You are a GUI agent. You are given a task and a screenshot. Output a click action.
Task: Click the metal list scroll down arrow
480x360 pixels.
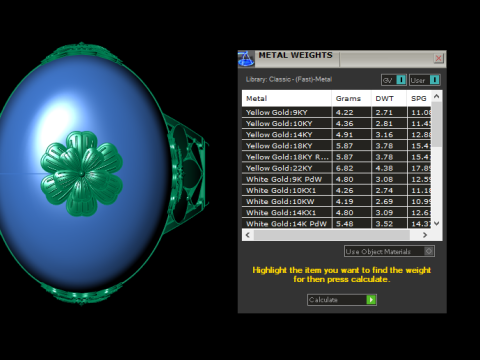coord(437,223)
